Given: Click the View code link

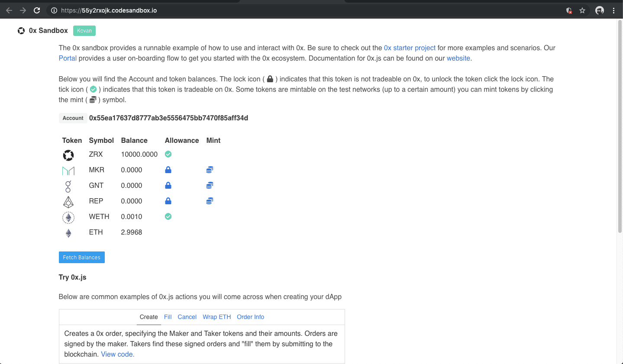Looking at the screenshot, I should tap(118, 354).
